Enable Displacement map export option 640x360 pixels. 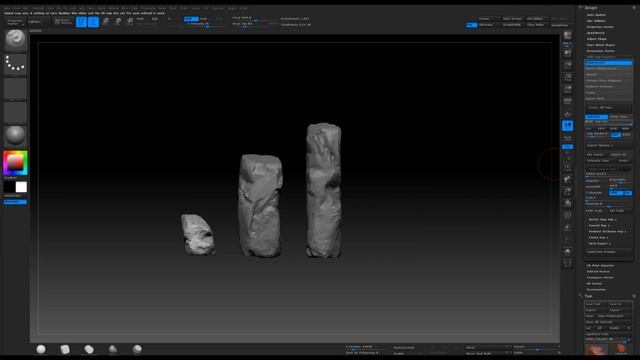(x=608, y=63)
